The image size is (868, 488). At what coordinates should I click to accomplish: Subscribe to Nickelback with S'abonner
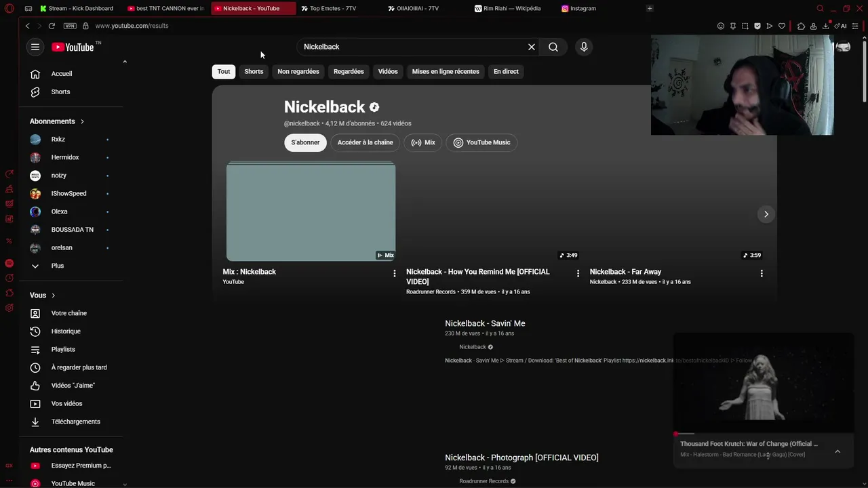tap(305, 142)
